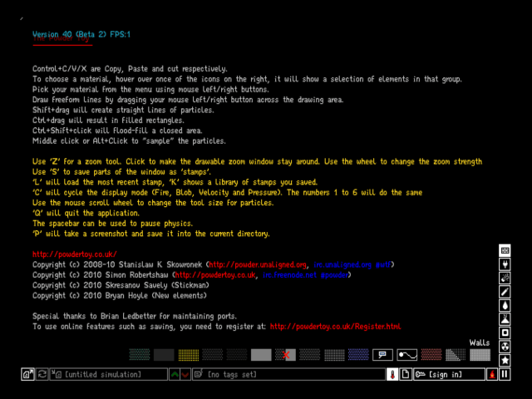Pick the Powders pile category icon
Image resolution: width=532 pixels, height=399 pixels.
pyautogui.click(x=505, y=320)
